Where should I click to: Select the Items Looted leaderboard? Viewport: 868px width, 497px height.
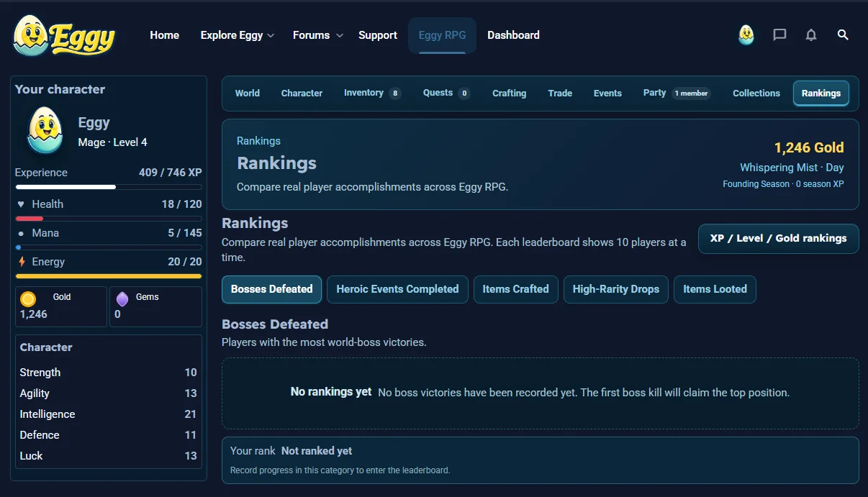tap(715, 289)
